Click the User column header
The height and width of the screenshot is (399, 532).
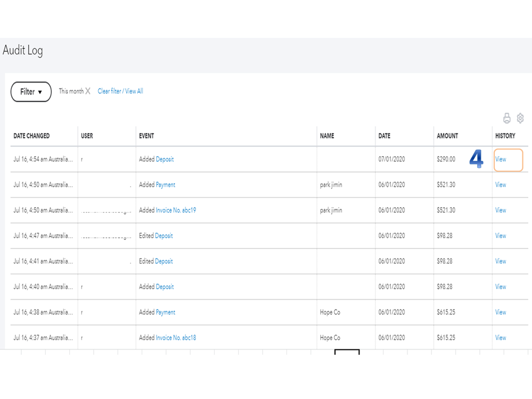pos(87,136)
